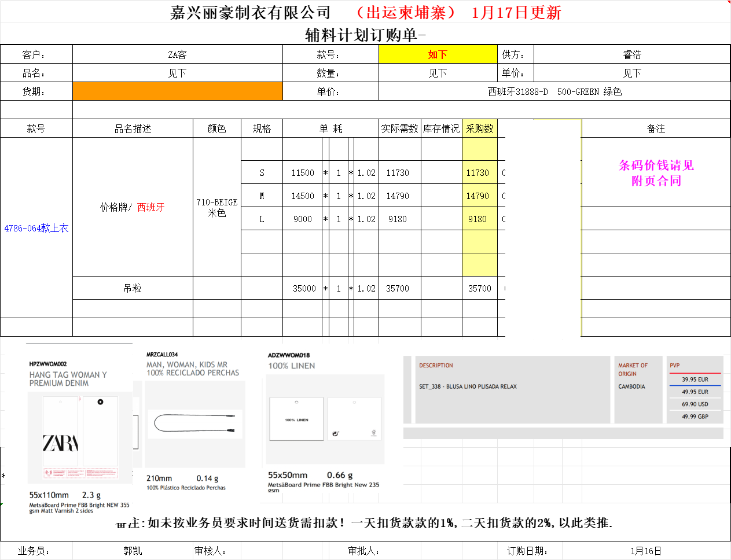Select the recycled plastic string image
Viewport: 731px width, 560px height.
(x=194, y=423)
